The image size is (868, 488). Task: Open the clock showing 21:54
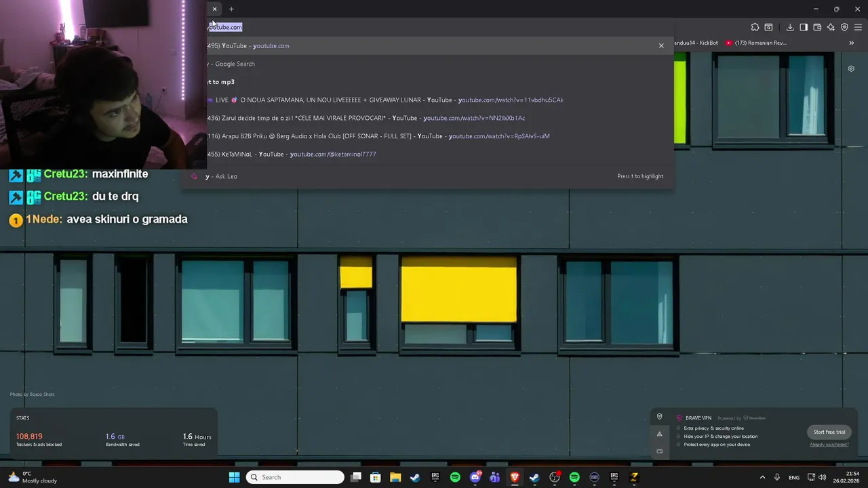[848, 477]
